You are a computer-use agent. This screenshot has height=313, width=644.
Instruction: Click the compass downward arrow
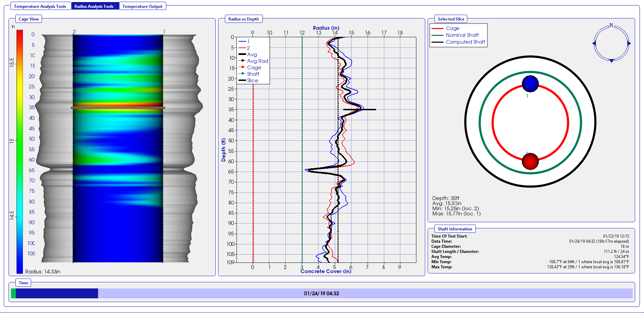coord(612,61)
